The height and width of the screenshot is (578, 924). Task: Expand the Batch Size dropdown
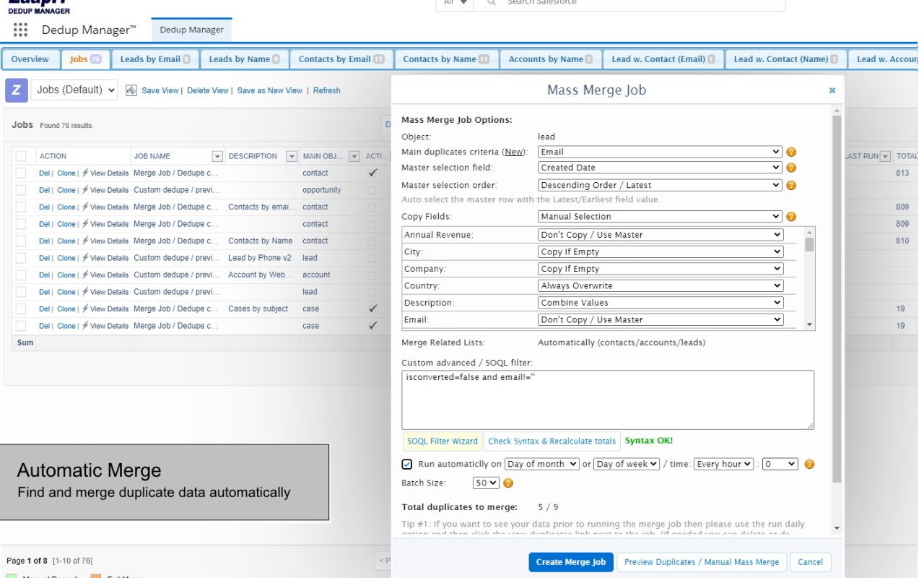click(x=486, y=483)
